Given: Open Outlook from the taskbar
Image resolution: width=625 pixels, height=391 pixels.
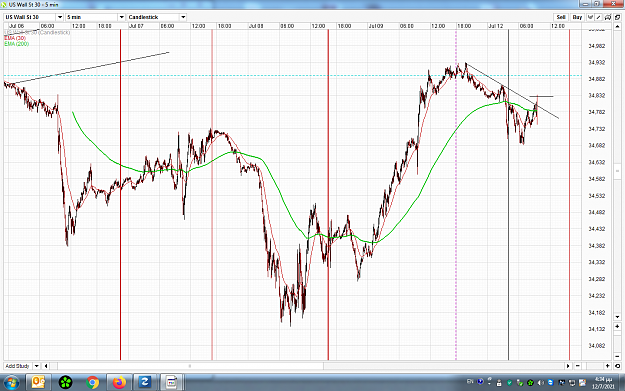Looking at the screenshot, I should point(38,383).
